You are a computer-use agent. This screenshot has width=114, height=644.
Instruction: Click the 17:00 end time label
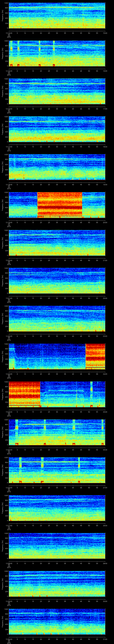click(105, 109)
